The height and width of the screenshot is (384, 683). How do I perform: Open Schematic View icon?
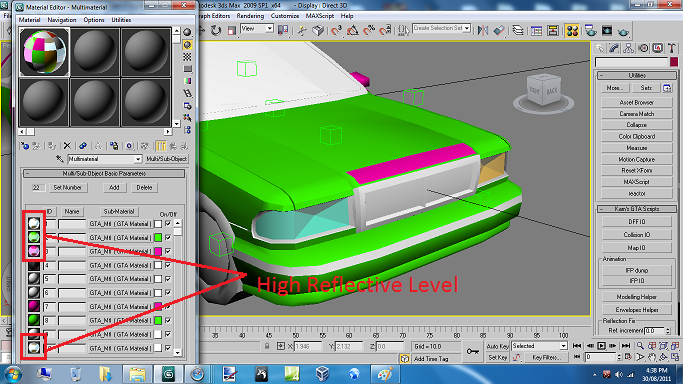[553, 30]
